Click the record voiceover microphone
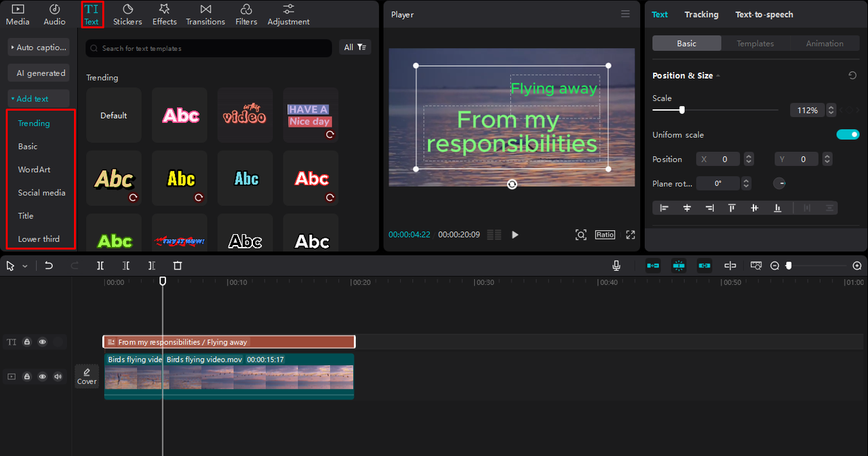Screen dimensions: 868x456 click(x=616, y=266)
